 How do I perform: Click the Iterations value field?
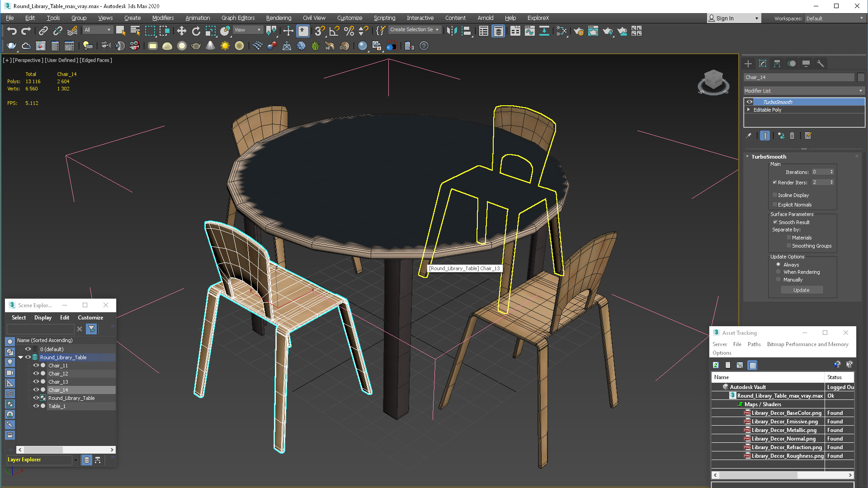[820, 172]
